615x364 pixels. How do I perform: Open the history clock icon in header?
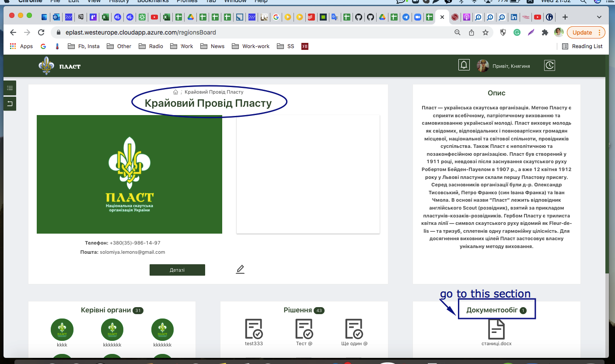coord(549,65)
